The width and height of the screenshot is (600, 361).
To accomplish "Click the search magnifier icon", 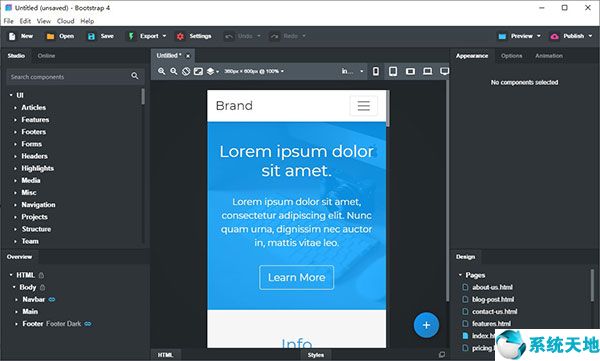I will (x=135, y=76).
